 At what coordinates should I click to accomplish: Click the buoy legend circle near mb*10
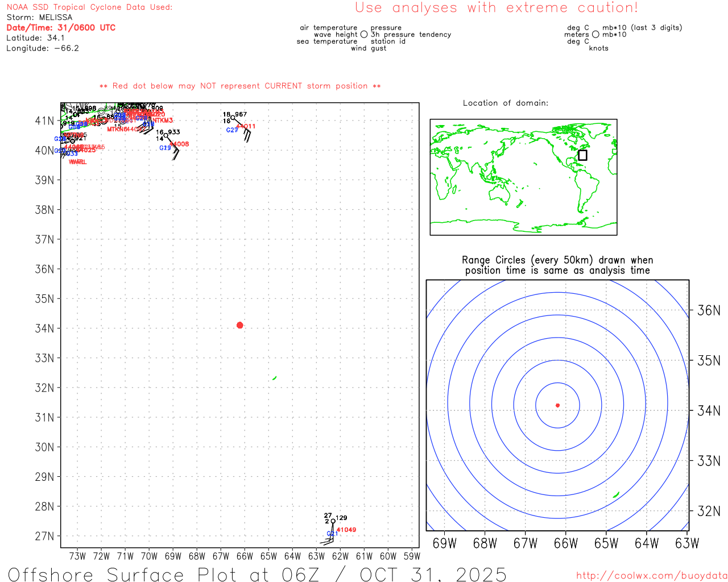(595, 35)
